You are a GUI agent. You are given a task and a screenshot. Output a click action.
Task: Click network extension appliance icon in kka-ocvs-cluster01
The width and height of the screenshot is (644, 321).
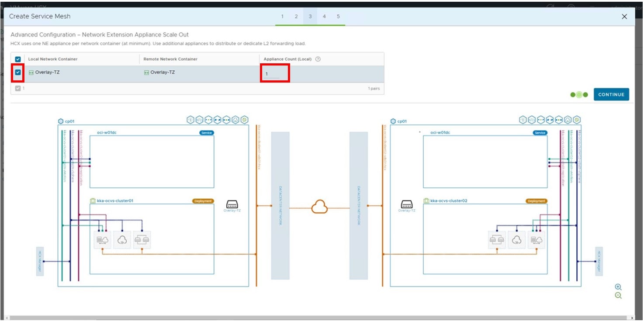pos(142,240)
